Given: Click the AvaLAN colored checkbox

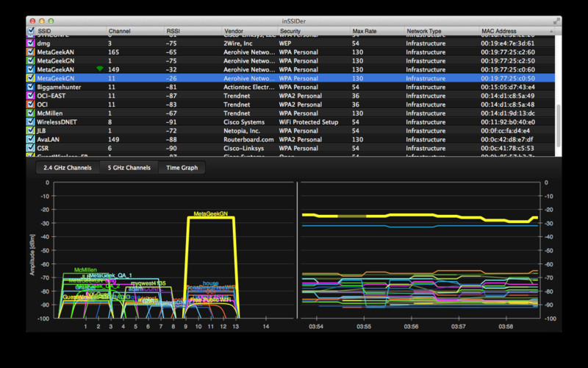Looking at the screenshot, I should click(x=30, y=138).
